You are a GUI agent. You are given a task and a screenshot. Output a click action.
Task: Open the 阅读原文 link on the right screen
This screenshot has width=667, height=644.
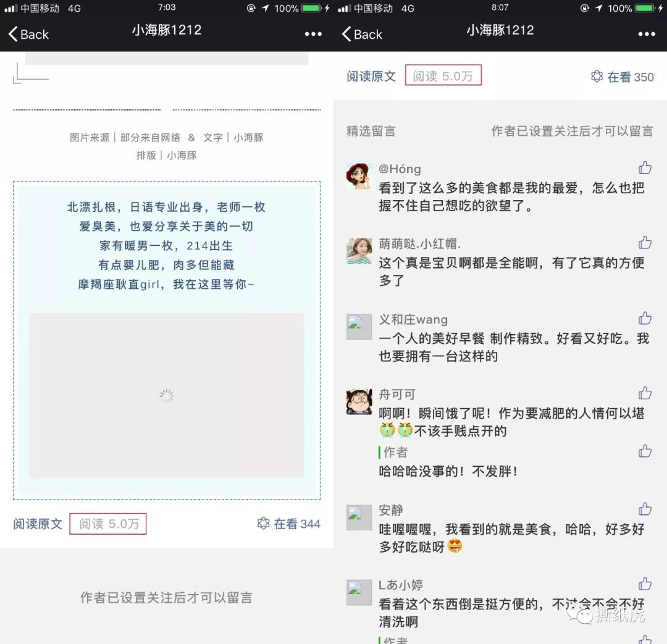(x=371, y=77)
